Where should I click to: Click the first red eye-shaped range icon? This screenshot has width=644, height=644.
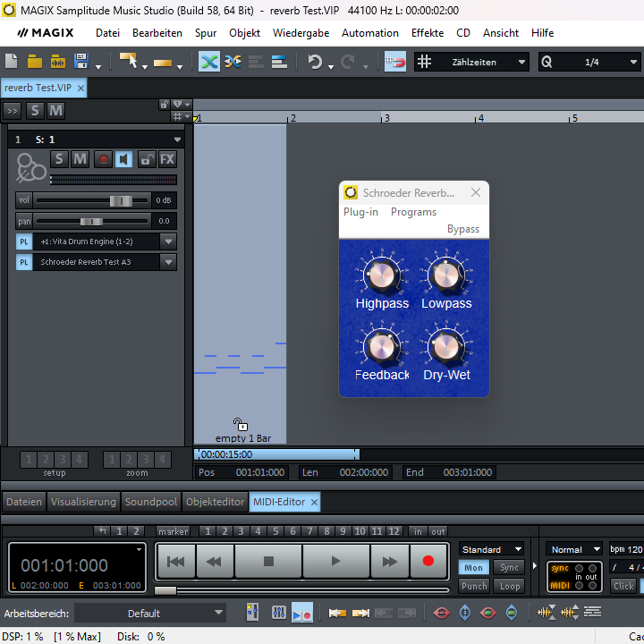point(442,614)
